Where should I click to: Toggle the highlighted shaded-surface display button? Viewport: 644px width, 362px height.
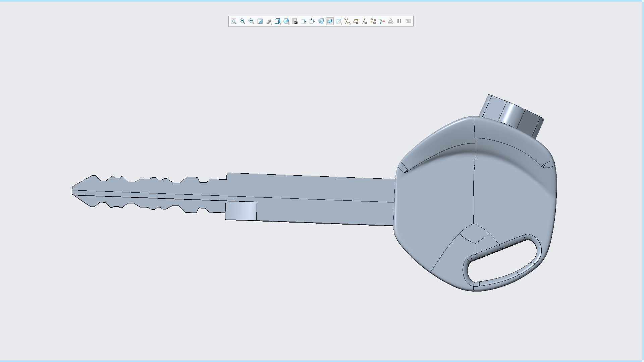[x=330, y=21]
